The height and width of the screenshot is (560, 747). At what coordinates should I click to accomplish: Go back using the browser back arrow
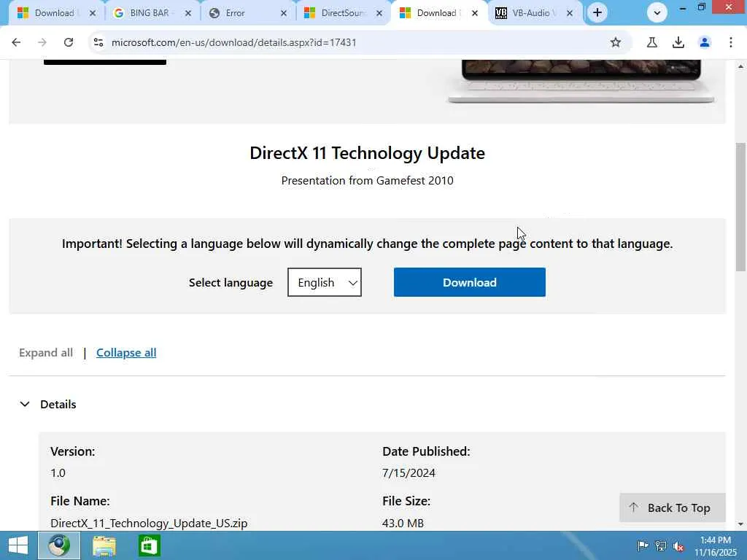coord(16,42)
